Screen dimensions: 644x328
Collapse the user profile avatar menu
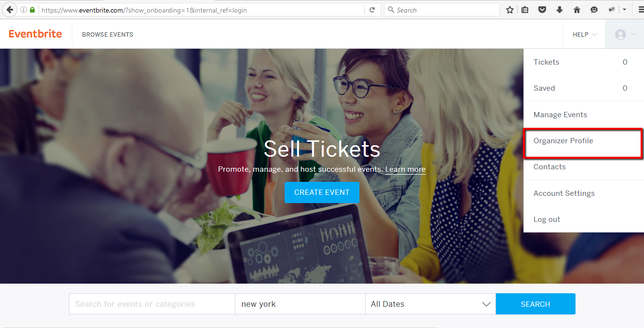tap(625, 34)
